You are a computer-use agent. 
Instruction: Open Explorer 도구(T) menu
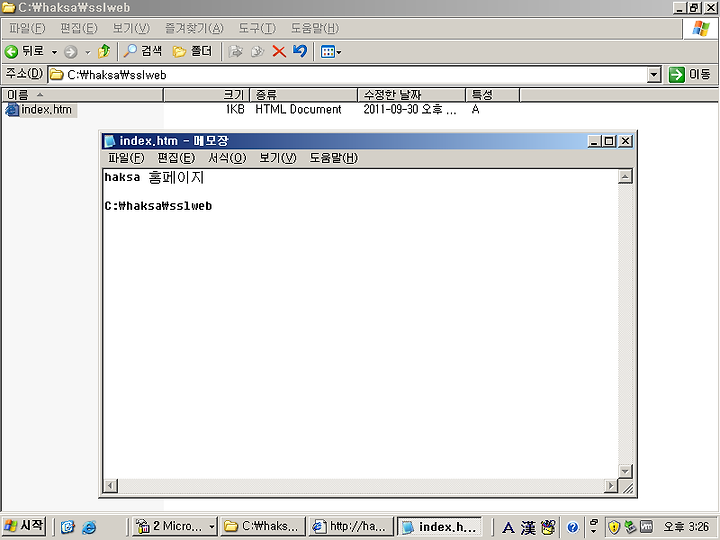[257, 28]
